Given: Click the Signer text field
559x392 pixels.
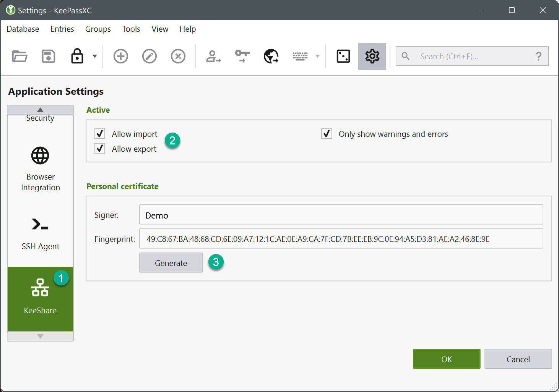Looking at the screenshot, I should click(x=341, y=215).
